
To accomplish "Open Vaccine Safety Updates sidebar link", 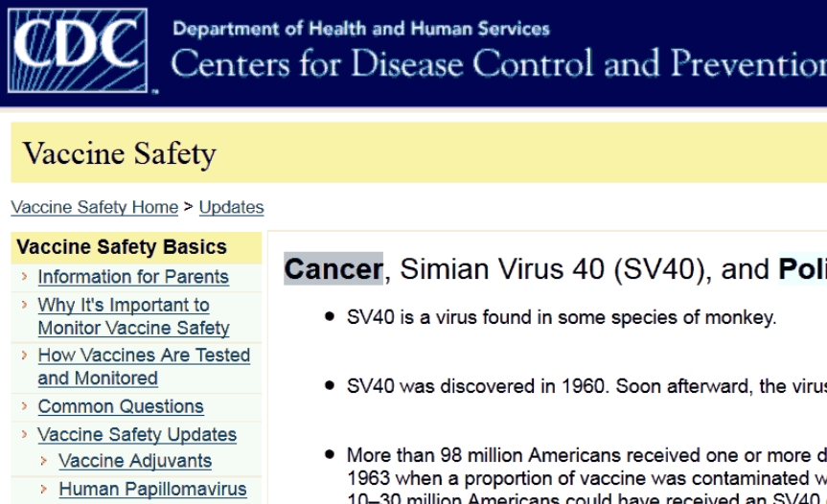I will click(137, 434).
